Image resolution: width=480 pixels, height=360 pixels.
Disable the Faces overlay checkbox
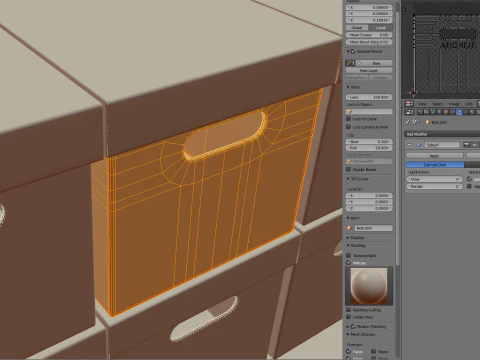pyautogui.click(x=349, y=351)
